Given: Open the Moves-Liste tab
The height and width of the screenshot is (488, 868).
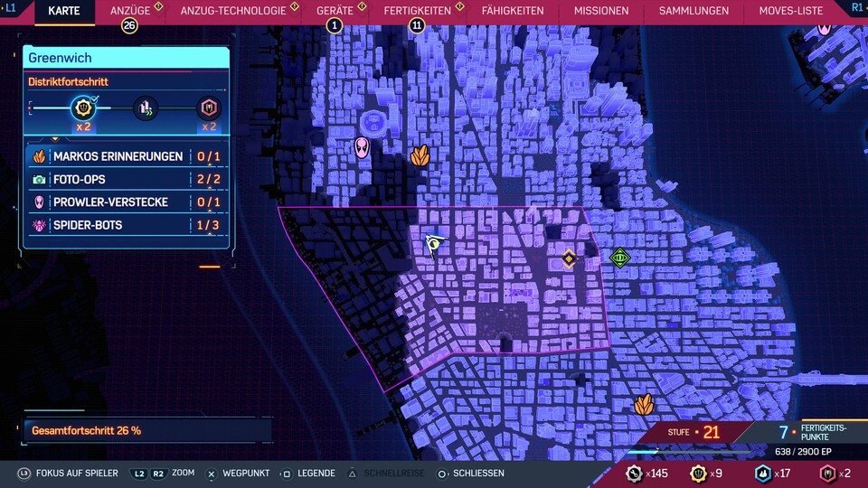Looking at the screenshot, I should pos(790,11).
